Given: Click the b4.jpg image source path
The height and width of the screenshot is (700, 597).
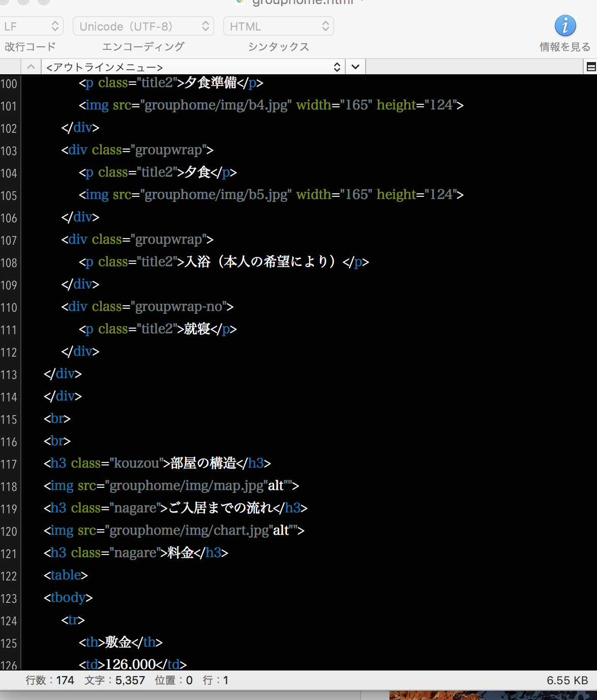Looking at the screenshot, I should tap(217, 105).
